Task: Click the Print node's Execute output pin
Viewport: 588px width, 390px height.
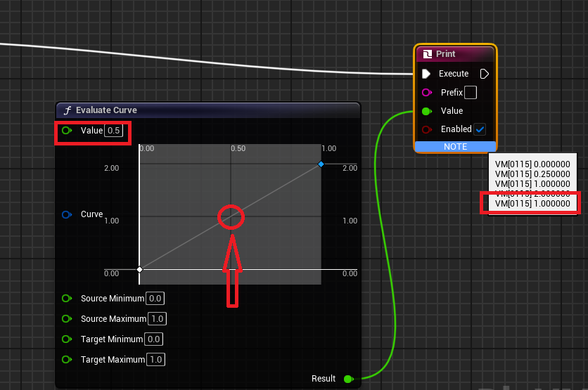Action: (x=484, y=74)
